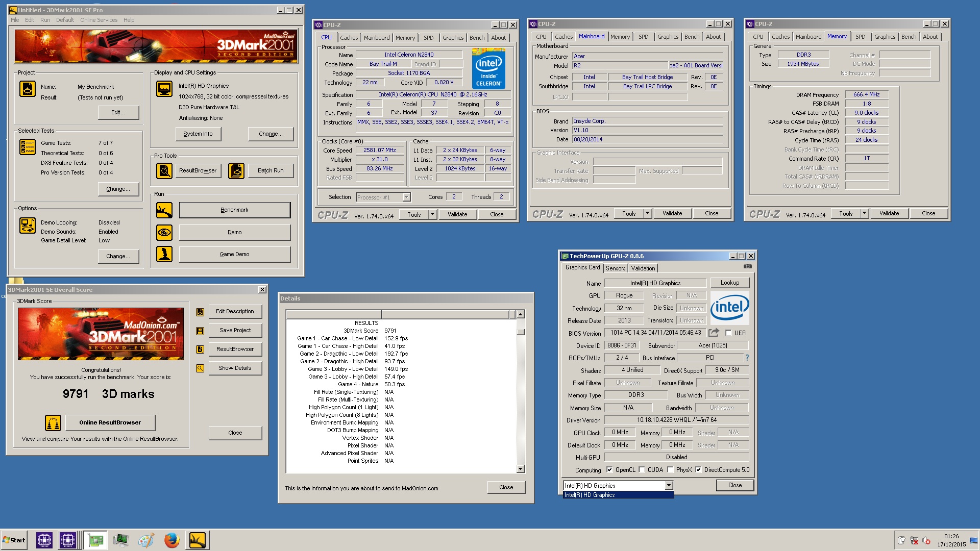
Task: Open first CPU-Z icon in taskbar
Action: click(x=44, y=540)
